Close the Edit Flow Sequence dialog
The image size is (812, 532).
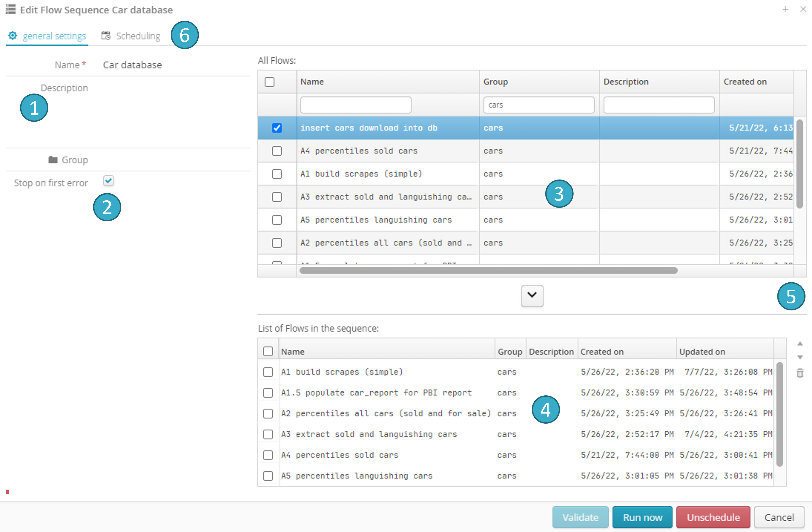tap(803, 10)
